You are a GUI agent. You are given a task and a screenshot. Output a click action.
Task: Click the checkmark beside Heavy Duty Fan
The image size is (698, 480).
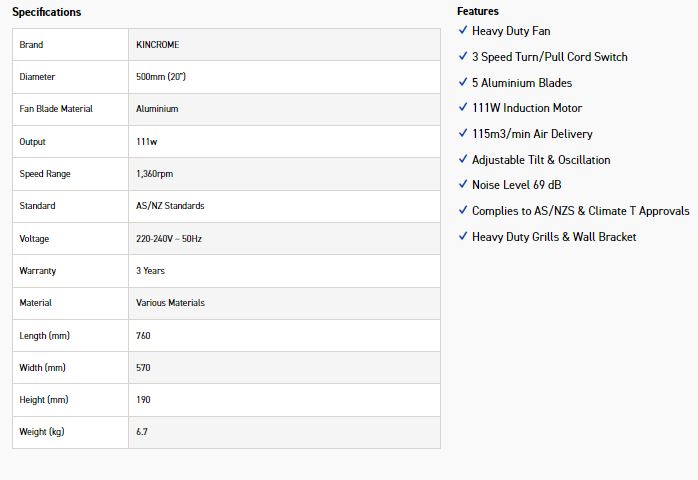[x=463, y=31]
